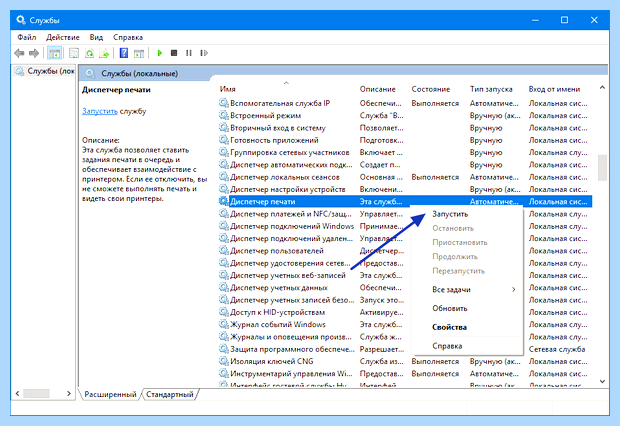Select Диспетчер платежей и NFC service
The image size is (620, 426).
pos(290,214)
